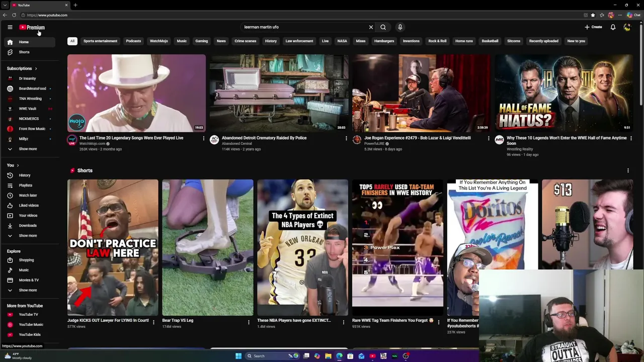Open more options for Joe Rogan video
The height and width of the screenshot is (362, 644).
(x=489, y=138)
